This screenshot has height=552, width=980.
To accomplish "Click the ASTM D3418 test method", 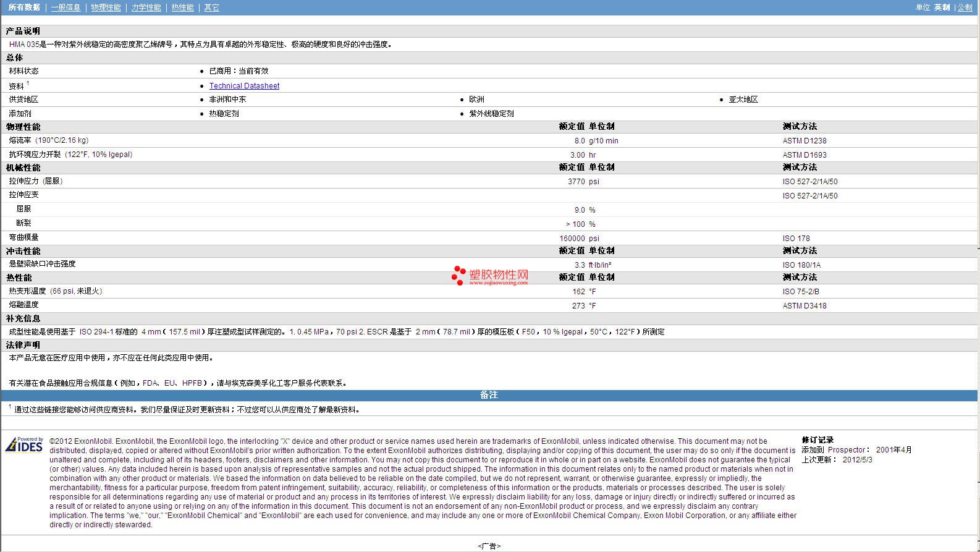I will click(805, 306).
